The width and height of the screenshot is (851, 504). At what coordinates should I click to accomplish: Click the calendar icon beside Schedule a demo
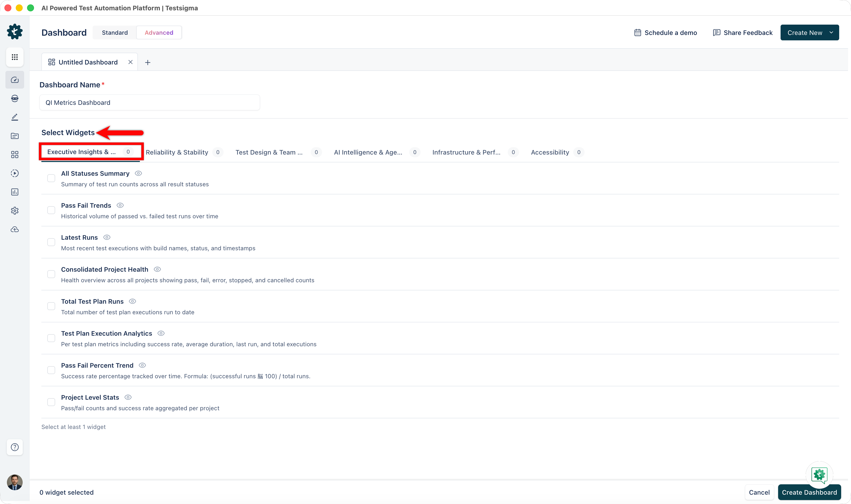[x=637, y=32]
